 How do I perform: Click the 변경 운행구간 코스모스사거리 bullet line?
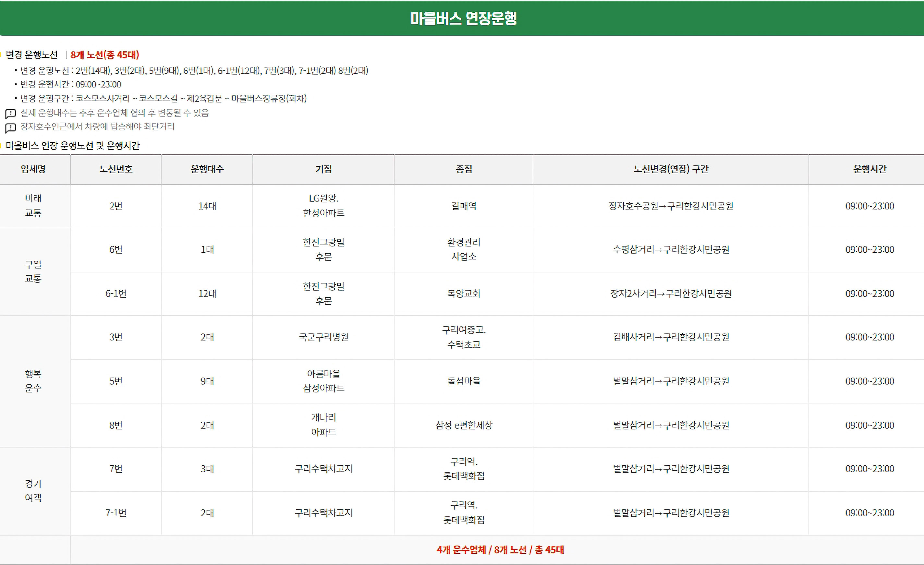click(163, 99)
